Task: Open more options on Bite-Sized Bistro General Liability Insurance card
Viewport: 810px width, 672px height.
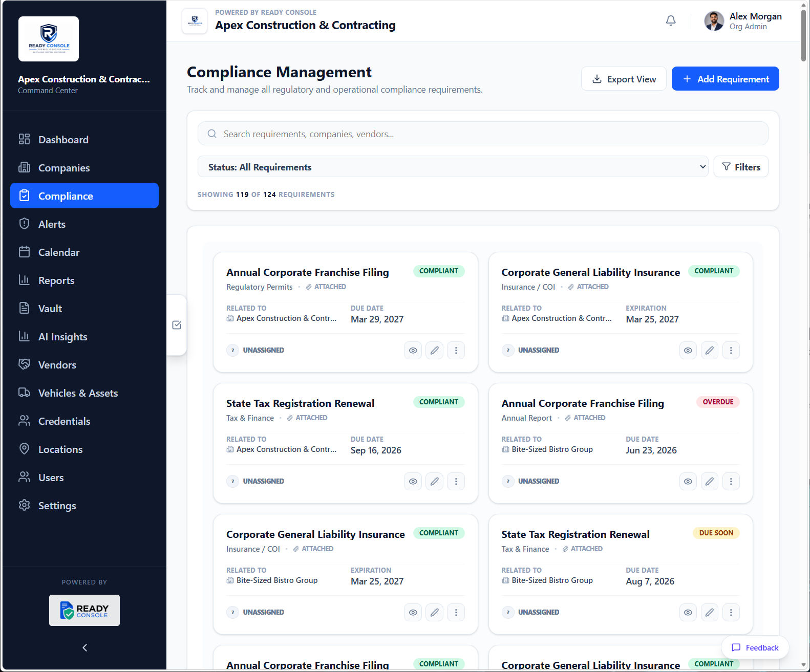Action: pyautogui.click(x=456, y=613)
